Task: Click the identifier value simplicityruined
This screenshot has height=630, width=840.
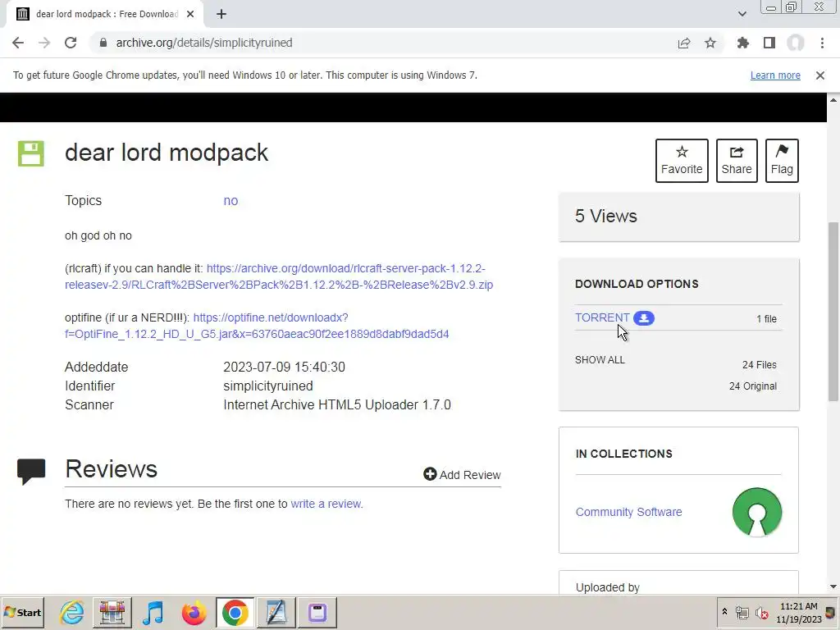Action: 268,386
